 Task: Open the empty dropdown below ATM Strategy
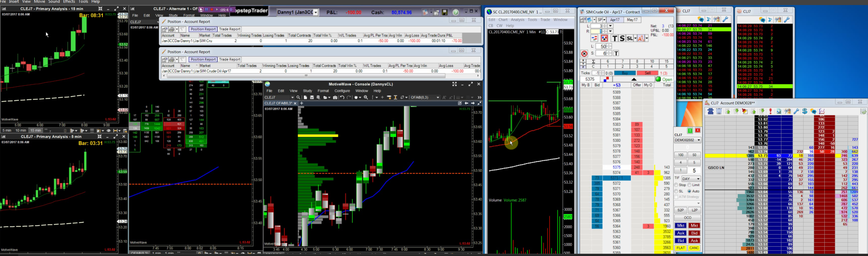pos(687,203)
